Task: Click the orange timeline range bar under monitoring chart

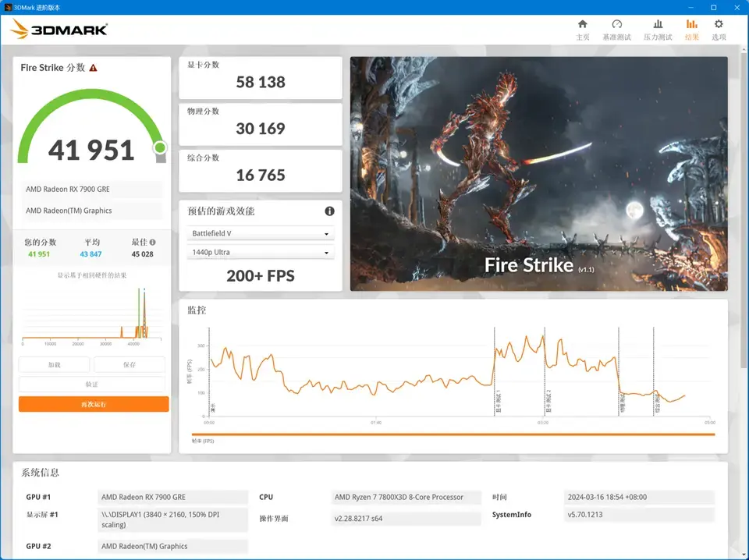Action: pos(453,434)
